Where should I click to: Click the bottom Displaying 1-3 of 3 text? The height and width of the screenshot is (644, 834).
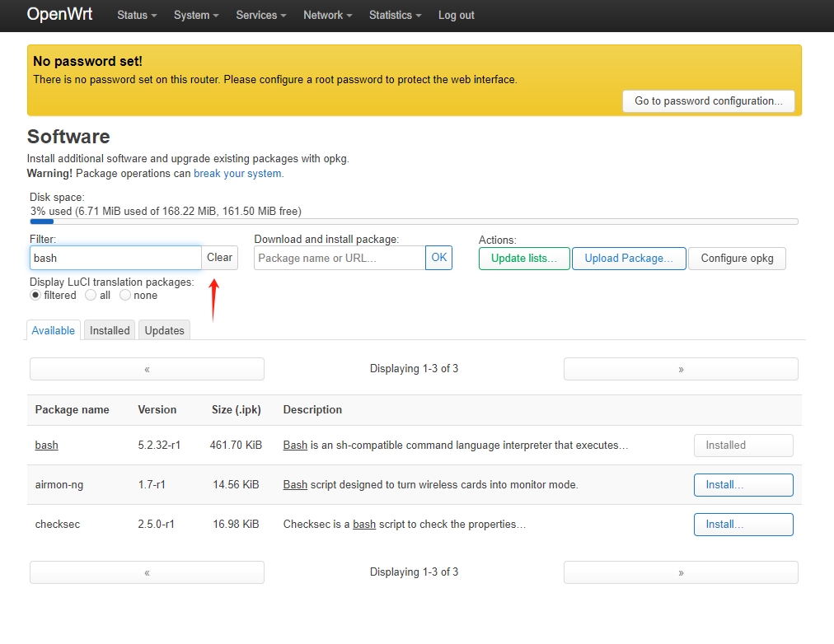pos(414,572)
